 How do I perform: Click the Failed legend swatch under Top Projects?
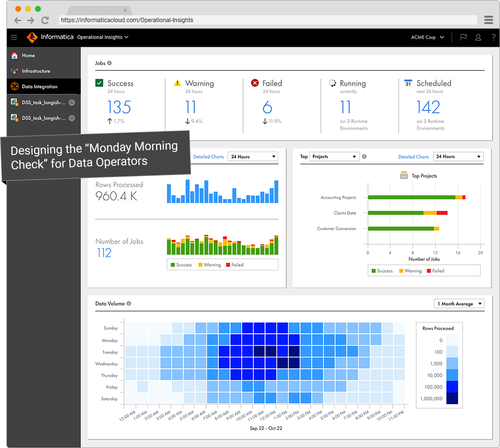pos(429,271)
